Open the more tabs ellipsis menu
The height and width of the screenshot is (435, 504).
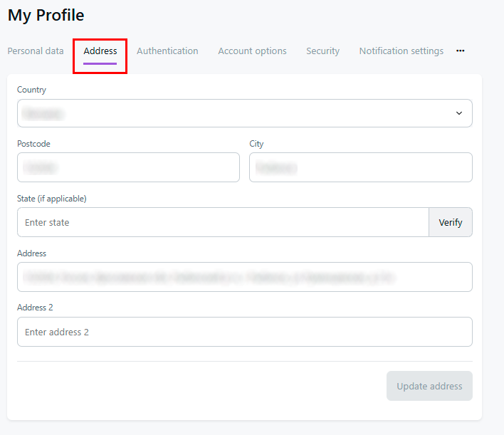click(x=460, y=51)
